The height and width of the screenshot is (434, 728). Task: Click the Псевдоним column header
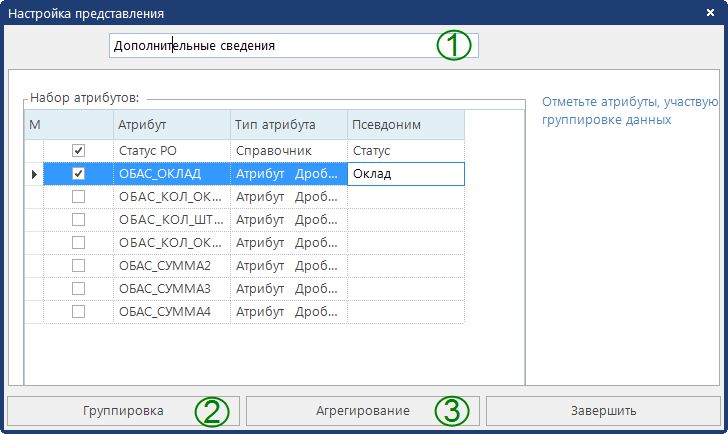(x=405, y=125)
